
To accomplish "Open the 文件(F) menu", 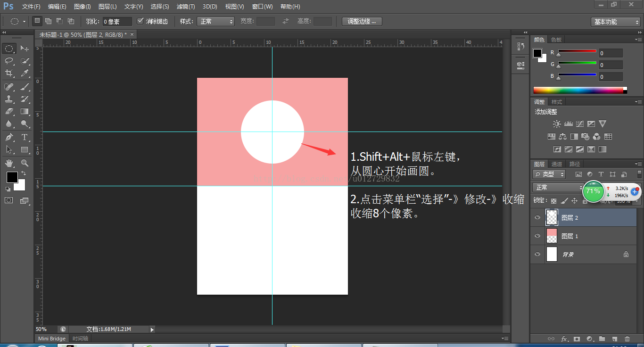I will click(x=31, y=7).
